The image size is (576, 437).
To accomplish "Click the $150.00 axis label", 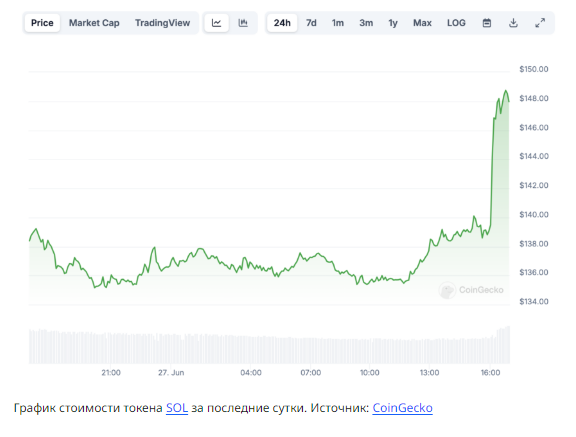I will point(534,69).
